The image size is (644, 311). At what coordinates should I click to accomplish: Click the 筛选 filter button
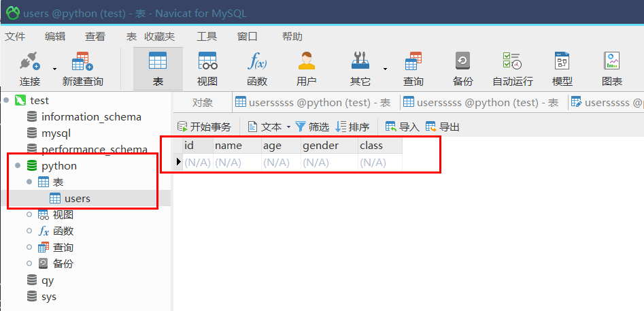[312, 127]
